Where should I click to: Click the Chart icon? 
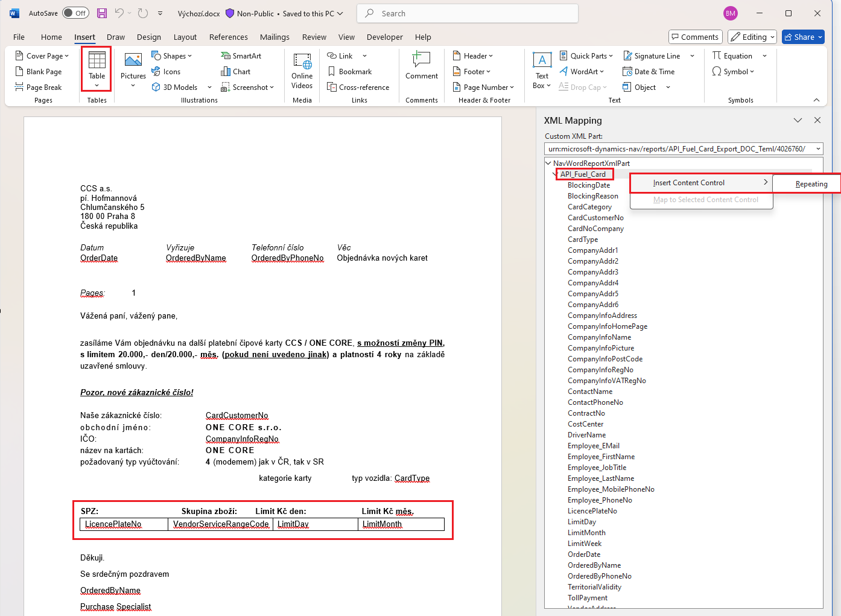tap(235, 71)
